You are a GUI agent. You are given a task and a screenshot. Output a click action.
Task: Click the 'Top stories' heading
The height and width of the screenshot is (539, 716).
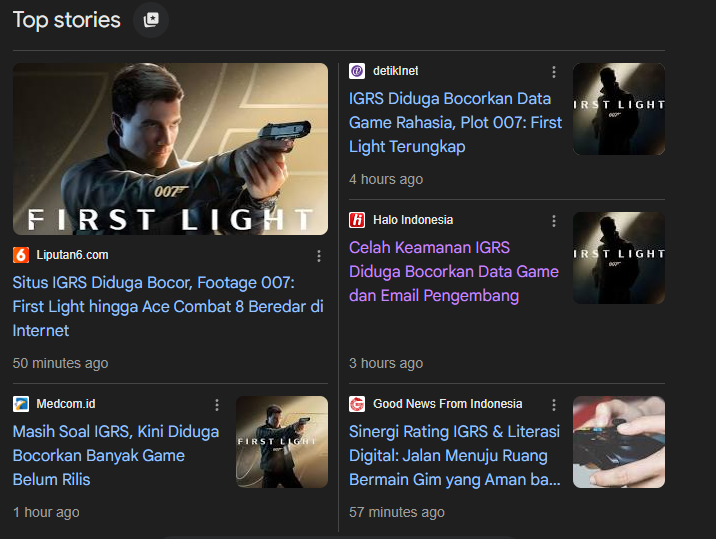(67, 20)
